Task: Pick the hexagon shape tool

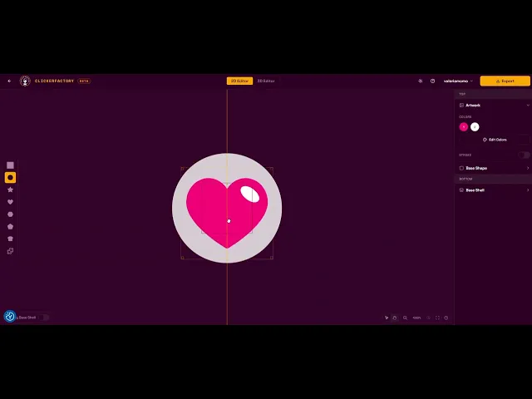Action: [10, 214]
